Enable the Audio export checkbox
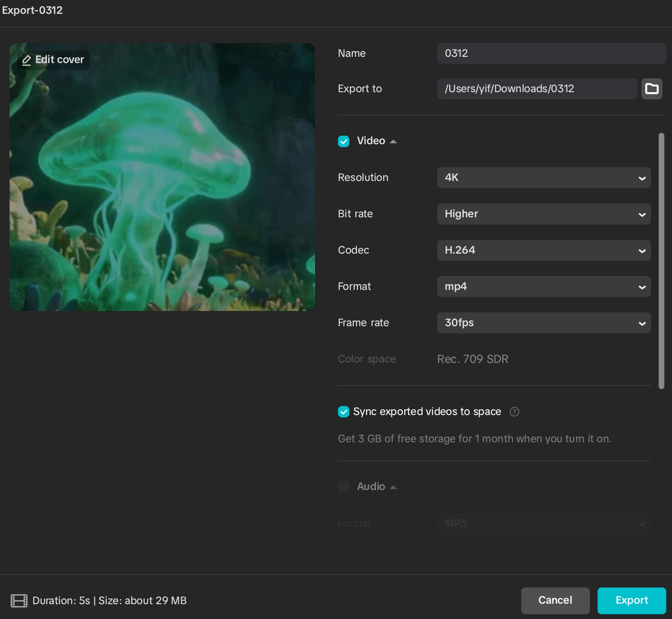 (344, 487)
